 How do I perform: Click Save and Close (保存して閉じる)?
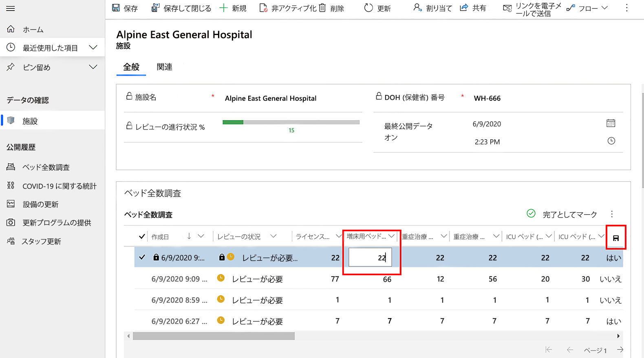click(x=181, y=8)
